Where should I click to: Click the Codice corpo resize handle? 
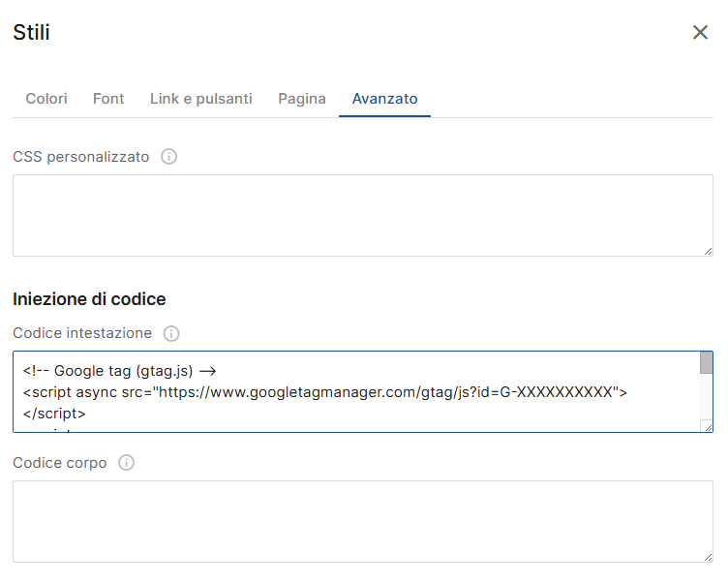click(708, 558)
